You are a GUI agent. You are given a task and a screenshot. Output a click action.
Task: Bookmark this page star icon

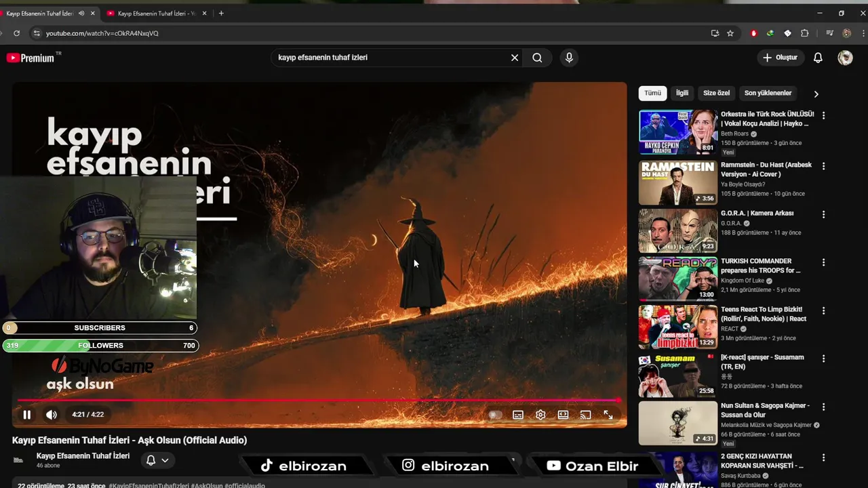pos(730,33)
